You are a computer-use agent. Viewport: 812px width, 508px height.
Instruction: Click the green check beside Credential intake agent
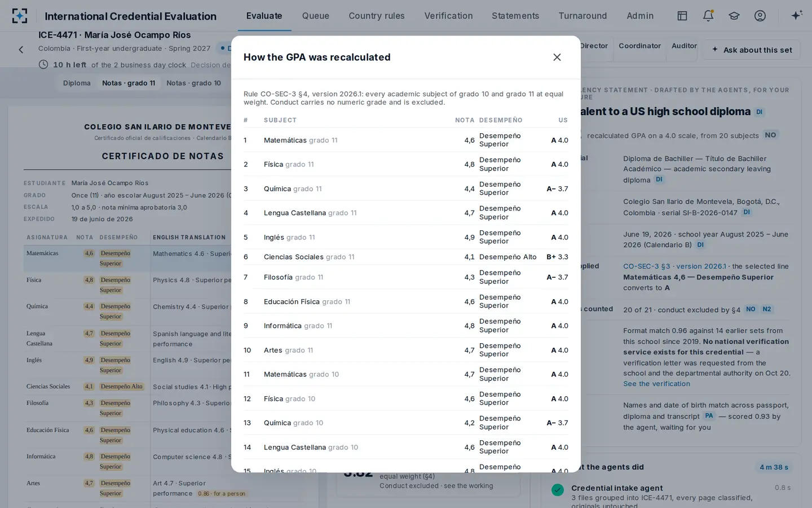(558, 490)
